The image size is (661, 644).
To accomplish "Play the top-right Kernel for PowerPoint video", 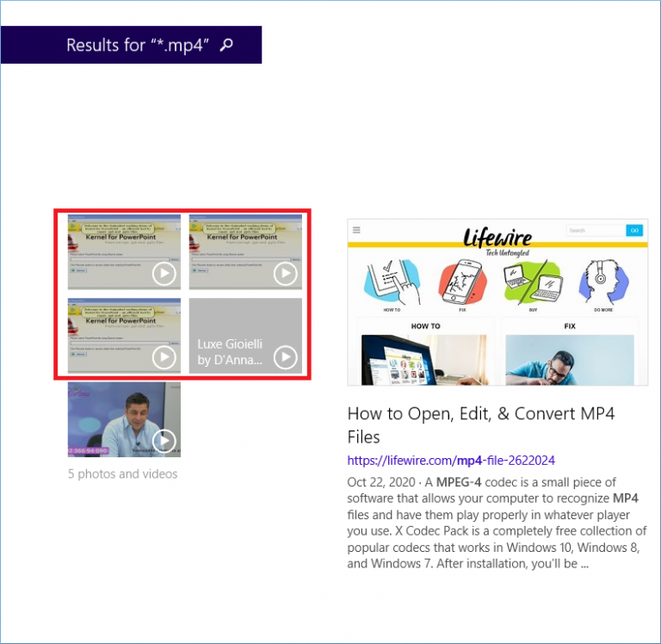I will coord(245,251).
